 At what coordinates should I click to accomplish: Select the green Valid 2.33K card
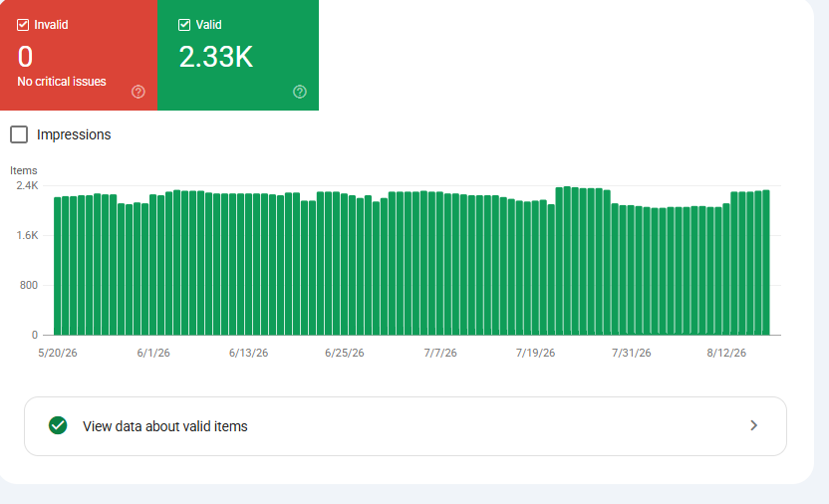pos(238,55)
